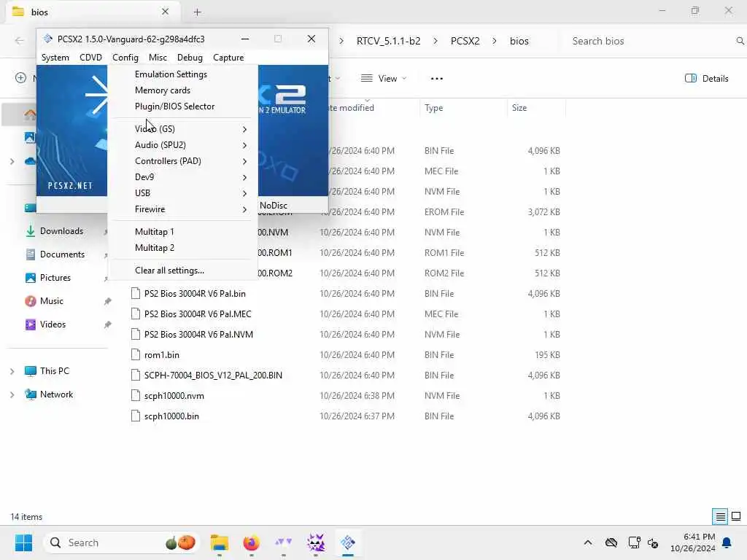Screen dimensions: 747x560
Task: Select Network in the sidebar
Action: [56, 394]
